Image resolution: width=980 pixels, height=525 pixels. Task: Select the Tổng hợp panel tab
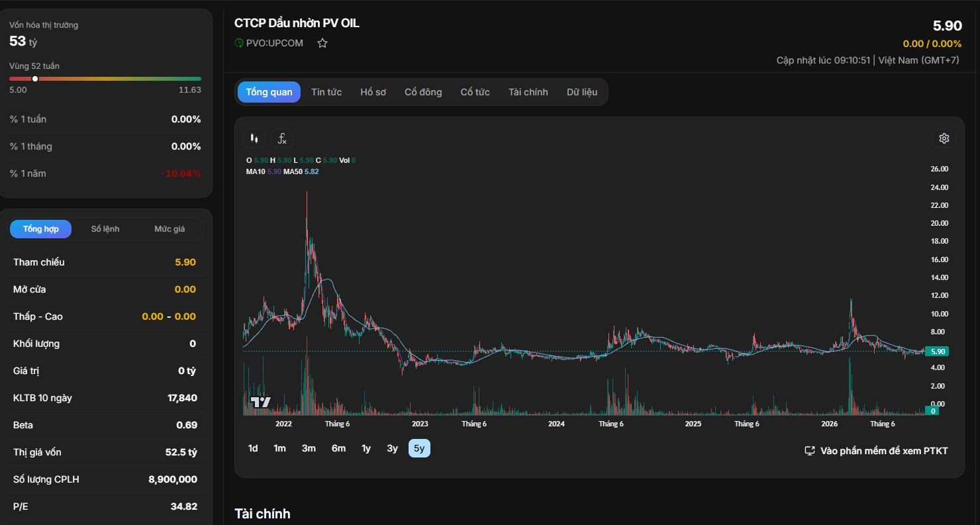coord(41,229)
